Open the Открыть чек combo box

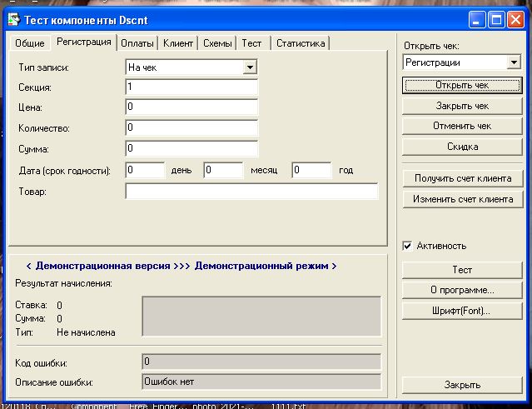point(513,62)
